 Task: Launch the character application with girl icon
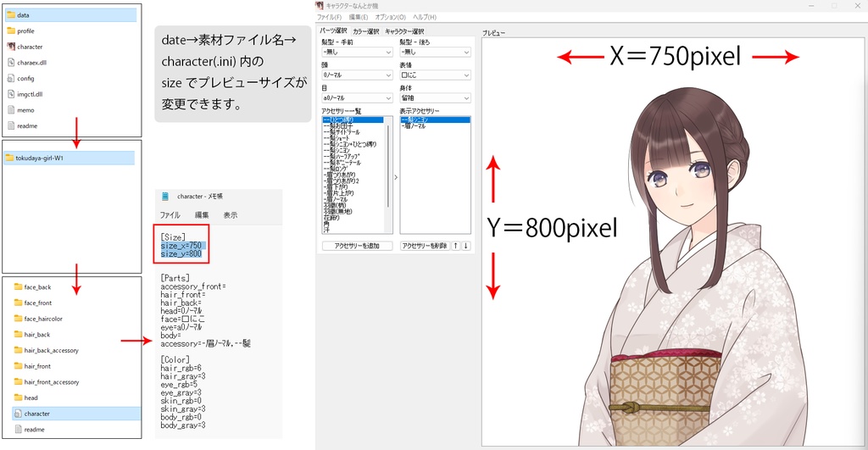[x=10, y=47]
